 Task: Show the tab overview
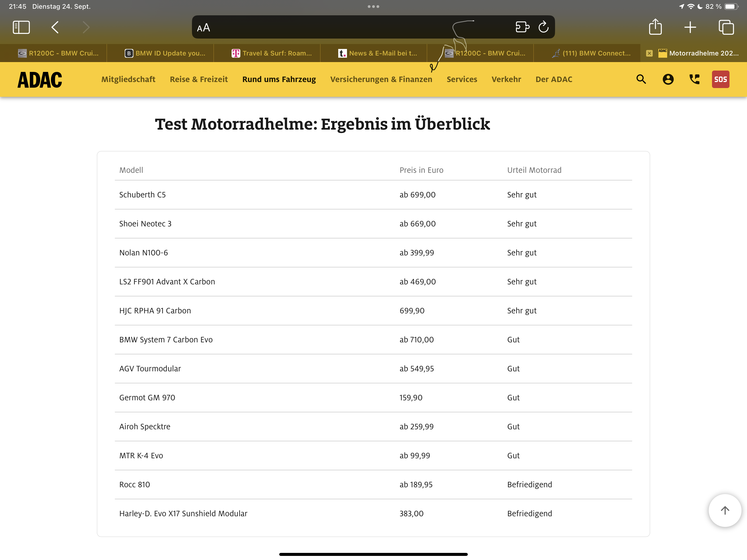726,27
